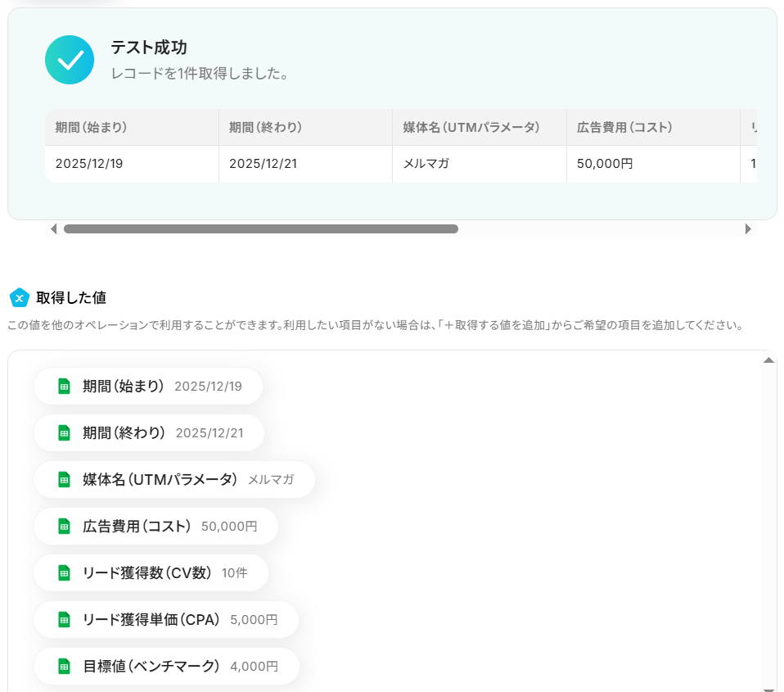The width and height of the screenshot is (784, 692).
Task: Select the 広告費用(コスト) 50,000円 chip
Action: coord(155,527)
